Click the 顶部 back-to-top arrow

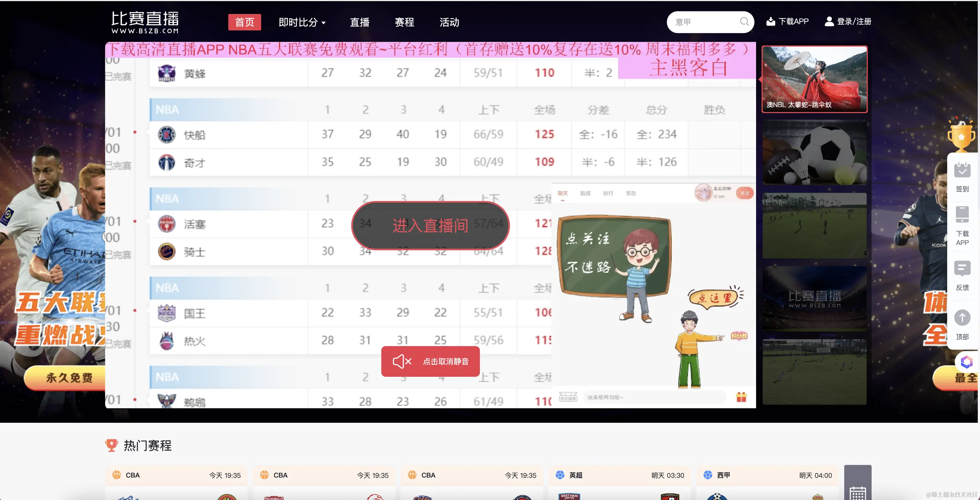(x=962, y=318)
